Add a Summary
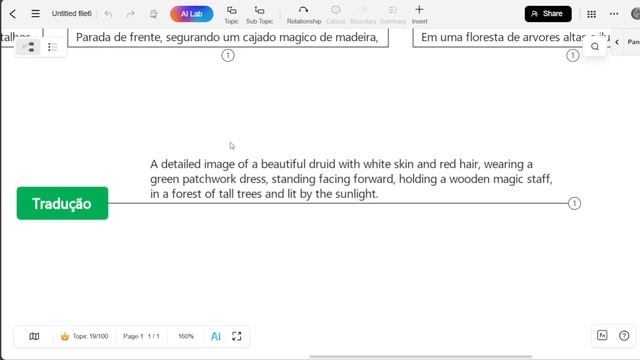 tap(393, 15)
